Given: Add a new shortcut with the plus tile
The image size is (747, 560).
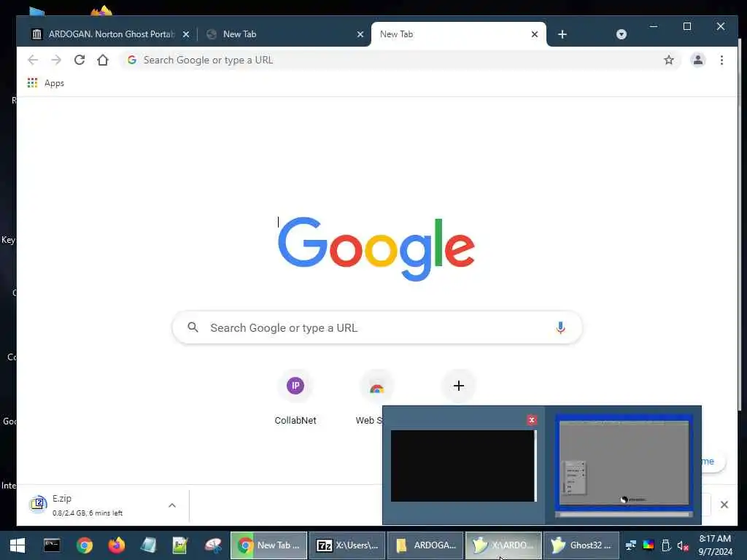Looking at the screenshot, I should pyautogui.click(x=458, y=386).
